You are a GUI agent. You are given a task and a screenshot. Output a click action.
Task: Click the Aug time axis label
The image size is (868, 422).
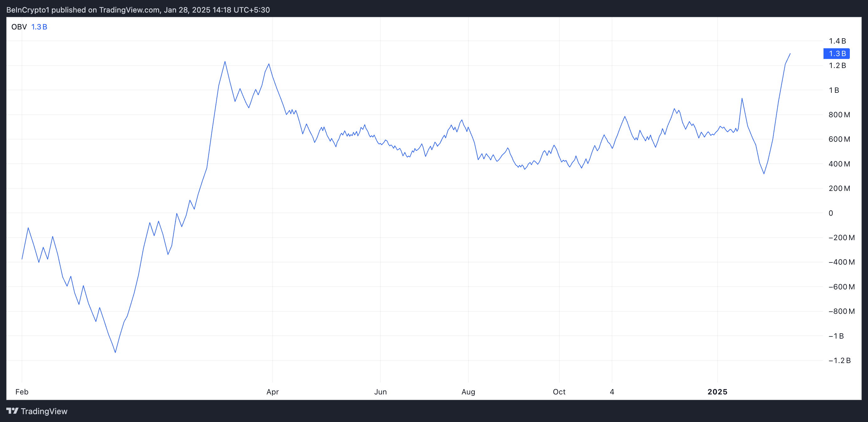(x=468, y=392)
